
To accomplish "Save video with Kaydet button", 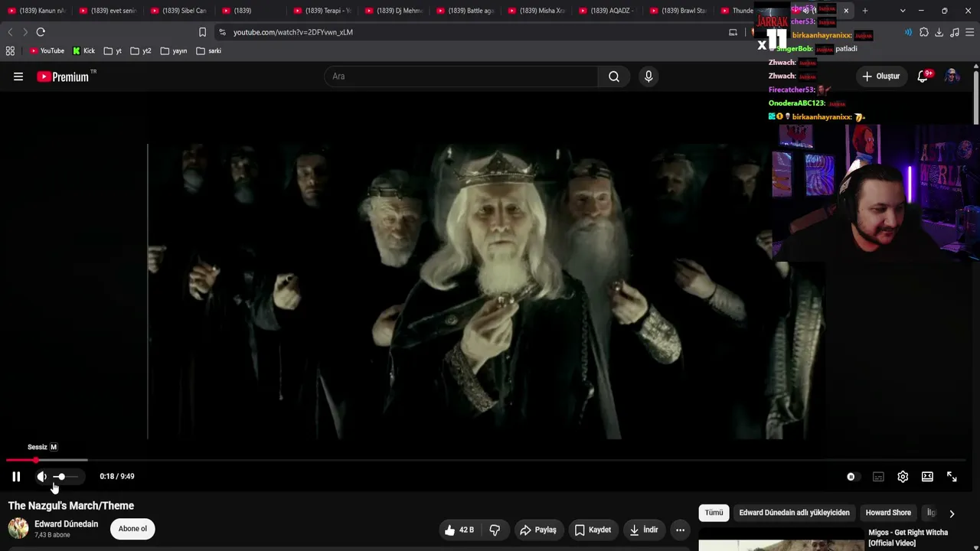I will pyautogui.click(x=593, y=530).
